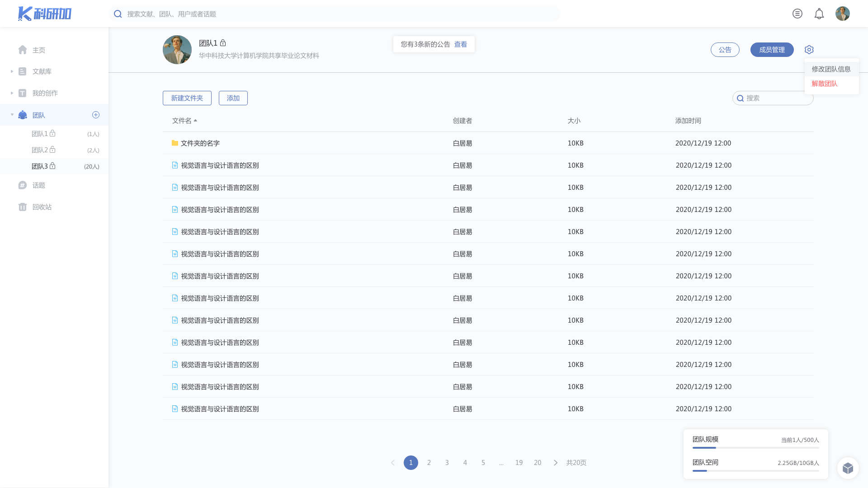Focus the file 搜索 field
This screenshot has height=488, width=868.
pos(773,98)
